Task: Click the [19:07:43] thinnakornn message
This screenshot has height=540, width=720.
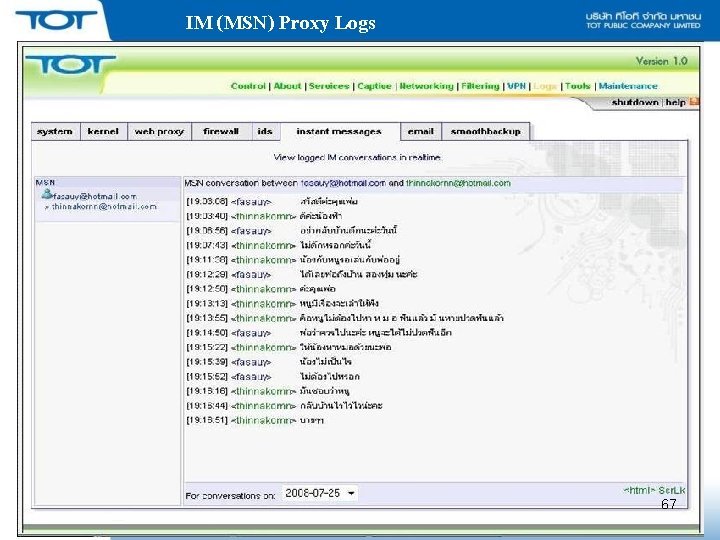Action: (x=279, y=245)
